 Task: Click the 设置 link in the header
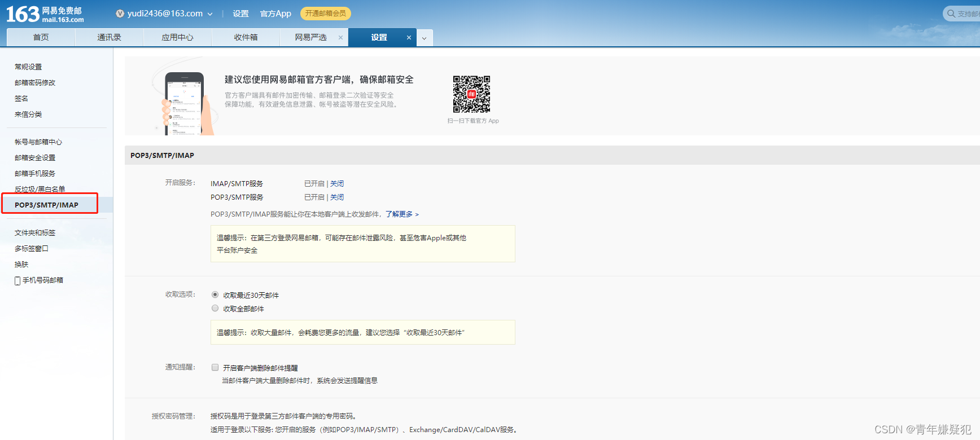(x=240, y=14)
